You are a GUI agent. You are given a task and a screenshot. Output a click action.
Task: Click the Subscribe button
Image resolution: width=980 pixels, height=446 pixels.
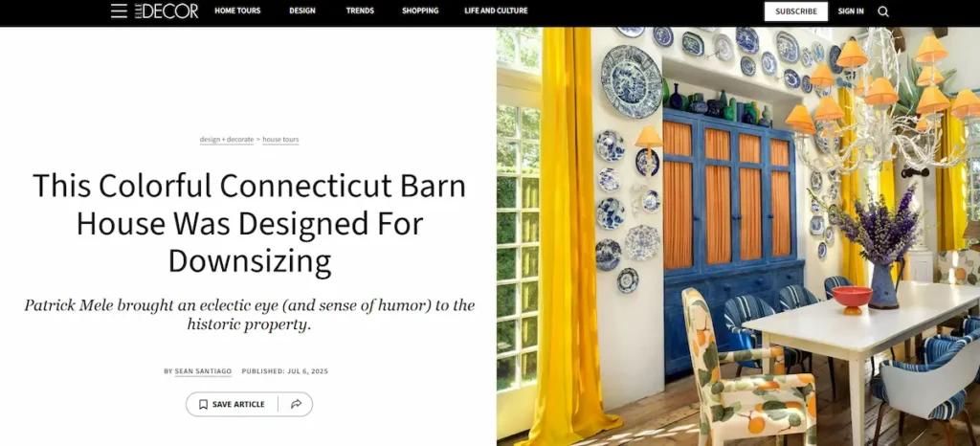[796, 11]
